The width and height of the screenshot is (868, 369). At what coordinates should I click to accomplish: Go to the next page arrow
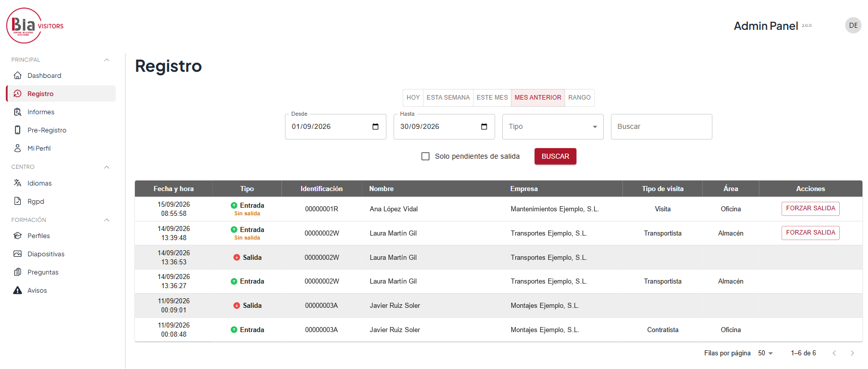pos(852,353)
